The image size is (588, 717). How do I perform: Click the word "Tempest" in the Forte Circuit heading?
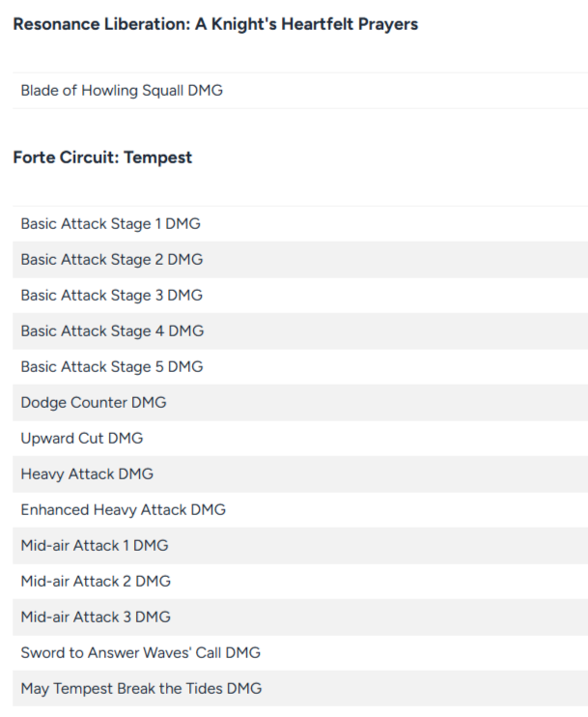point(157,158)
